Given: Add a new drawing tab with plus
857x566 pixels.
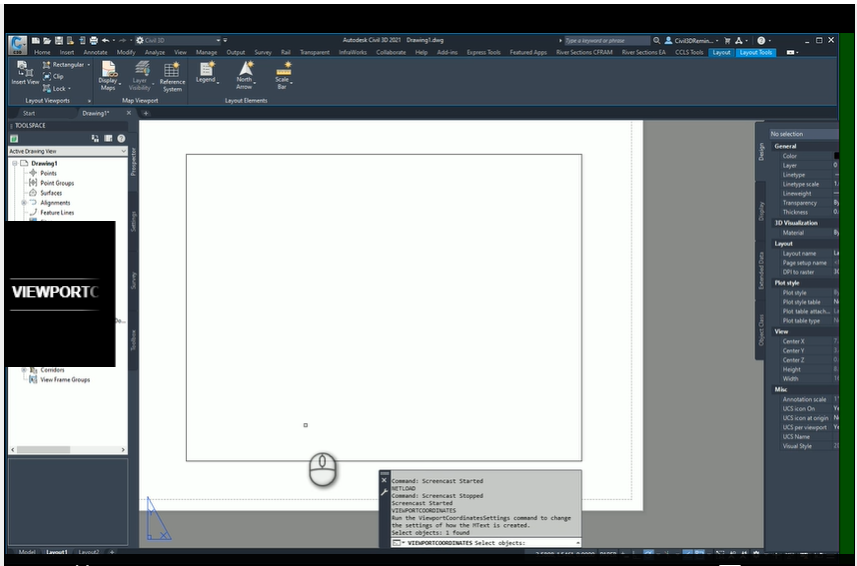Looking at the screenshot, I should tap(146, 114).
